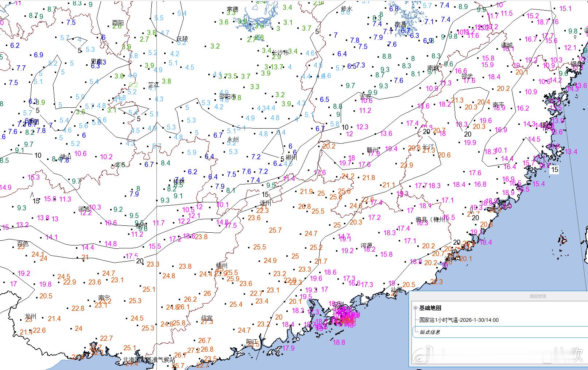Click the 郴州 city label
The width and height of the screenshot is (588, 370).
[291, 157]
